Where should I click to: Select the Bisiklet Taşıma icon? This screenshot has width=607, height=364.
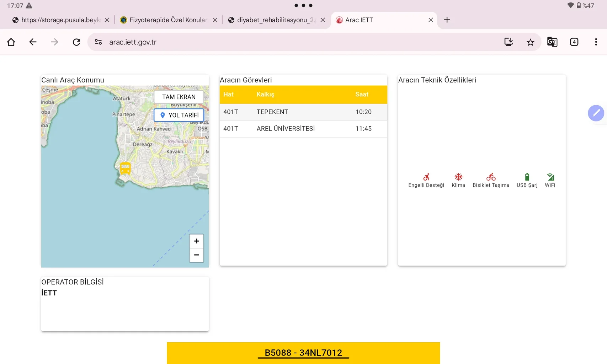[491, 177]
